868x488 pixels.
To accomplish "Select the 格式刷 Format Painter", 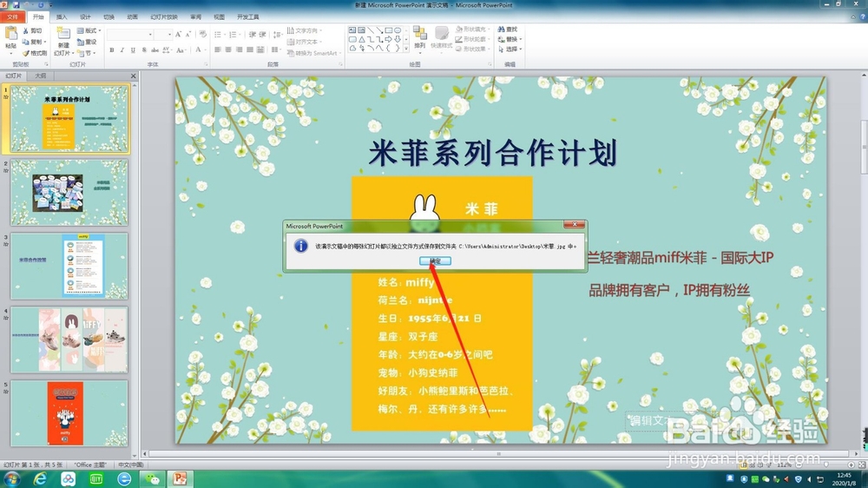I will point(35,53).
